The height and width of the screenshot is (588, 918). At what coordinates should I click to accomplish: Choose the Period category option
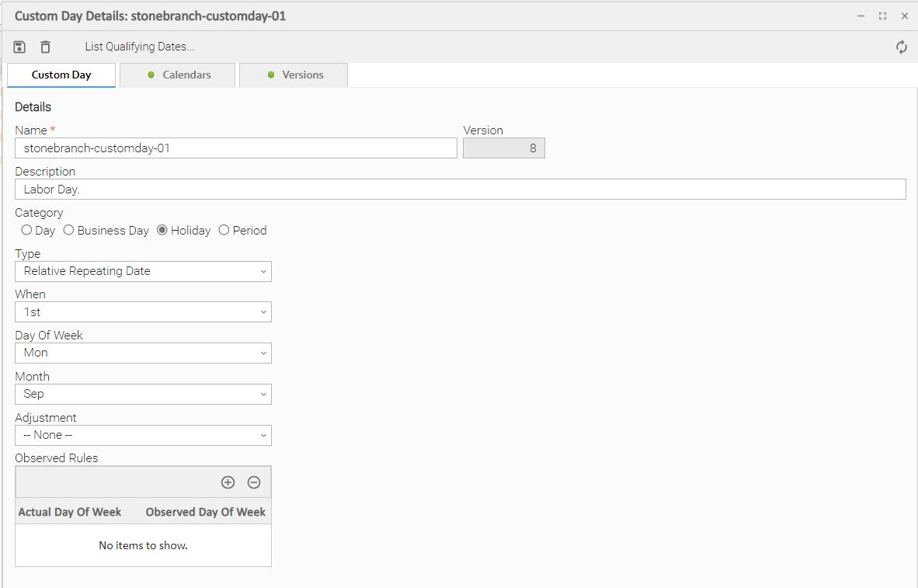(224, 230)
